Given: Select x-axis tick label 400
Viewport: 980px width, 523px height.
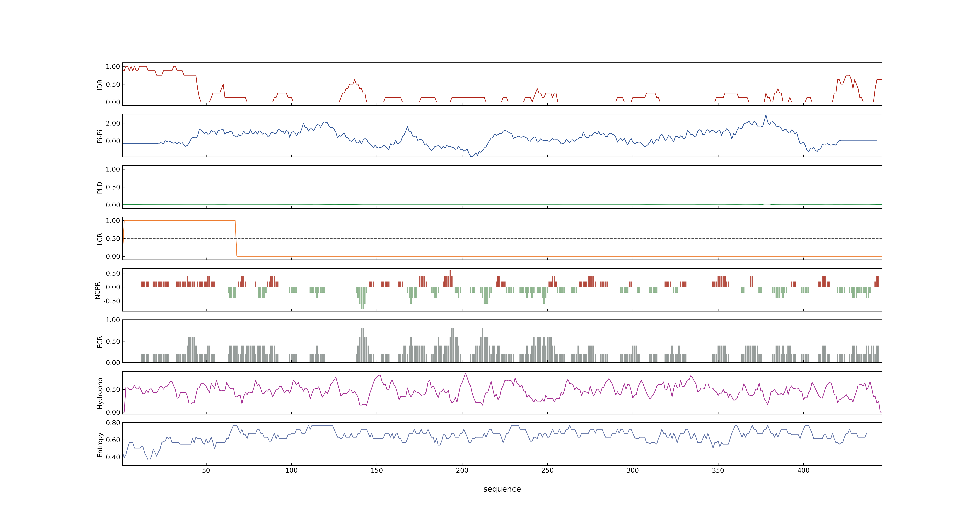Looking at the screenshot, I should (x=803, y=470).
